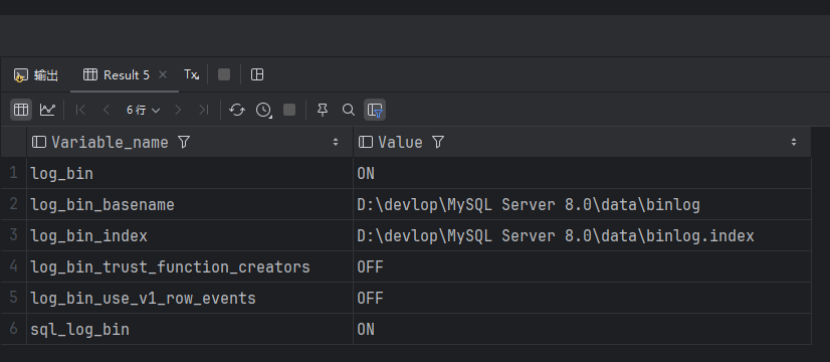Select the ON value of sql_log_bin
This screenshot has width=830, height=362.
(582, 329)
